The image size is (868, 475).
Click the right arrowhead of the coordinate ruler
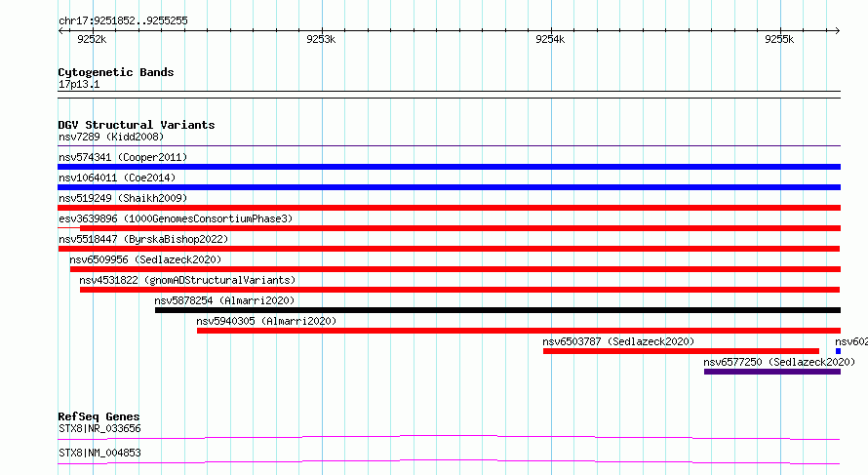point(838,31)
